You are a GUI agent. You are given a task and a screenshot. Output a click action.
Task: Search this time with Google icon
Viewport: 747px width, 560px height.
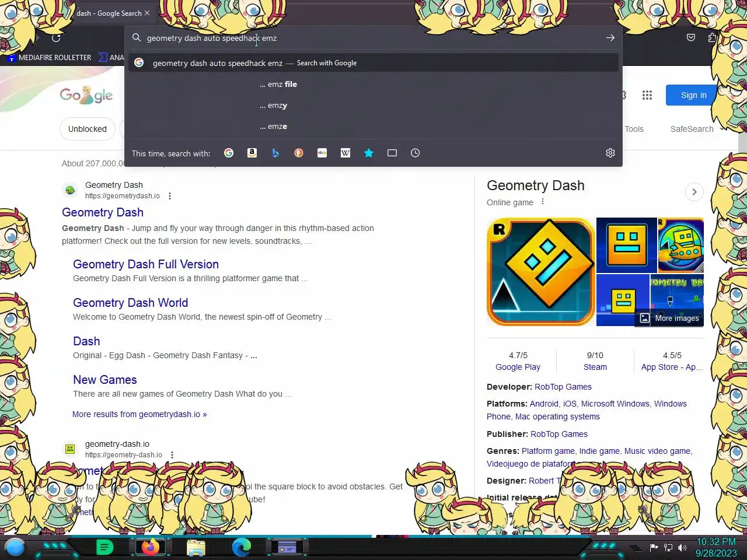(x=229, y=153)
